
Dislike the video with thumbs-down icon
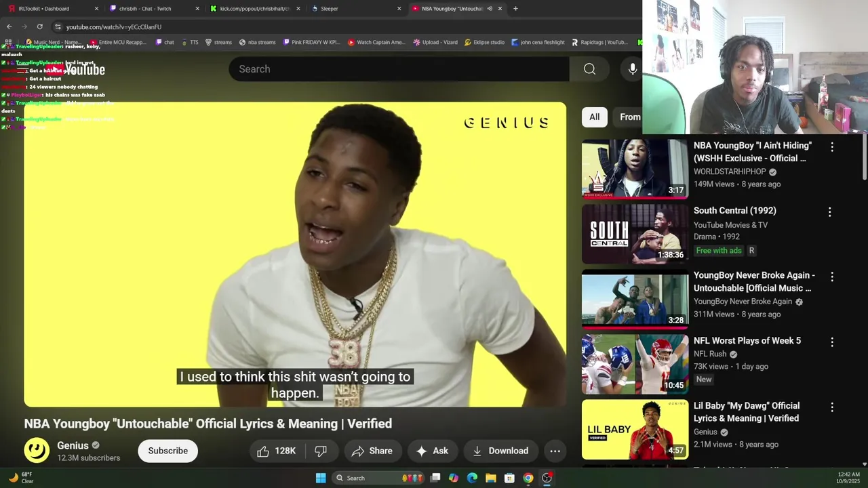tap(321, 451)
